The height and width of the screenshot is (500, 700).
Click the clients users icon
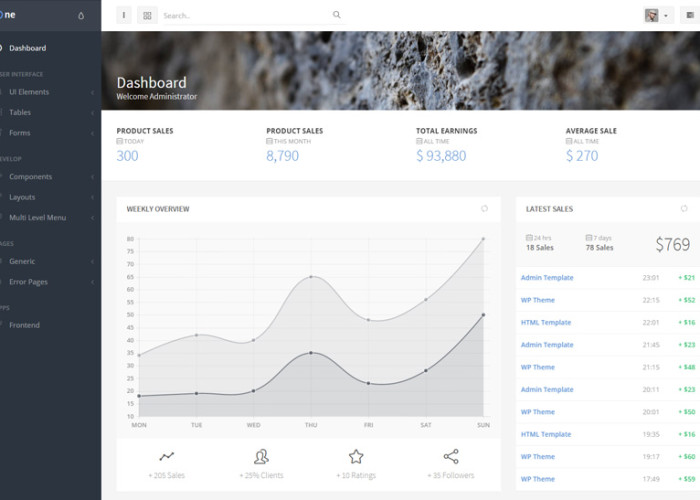tap(261, 456)
